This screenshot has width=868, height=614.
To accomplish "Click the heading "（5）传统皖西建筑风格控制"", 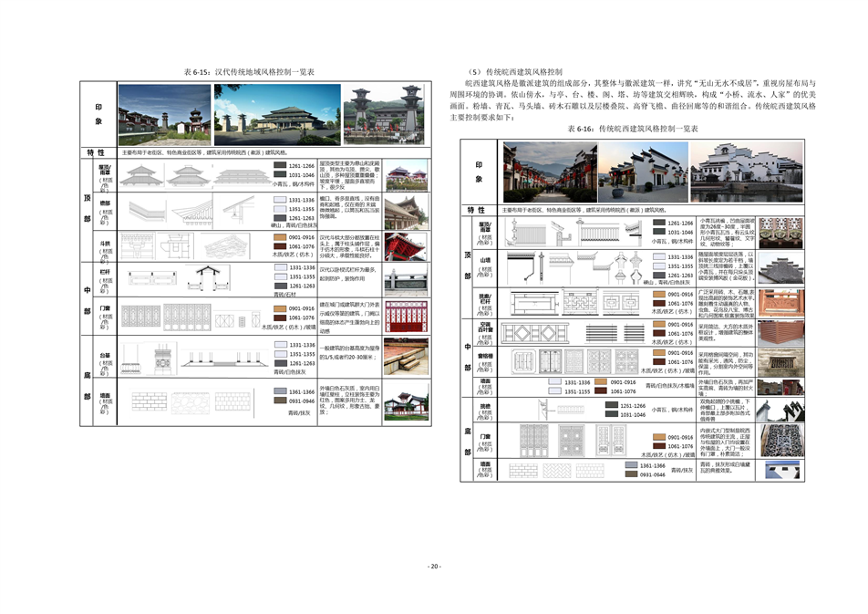I will click(x=513, y=72).
